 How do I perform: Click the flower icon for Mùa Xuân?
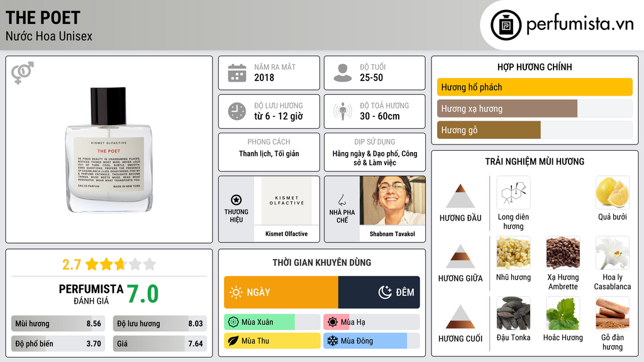click(x=233, y=322)
